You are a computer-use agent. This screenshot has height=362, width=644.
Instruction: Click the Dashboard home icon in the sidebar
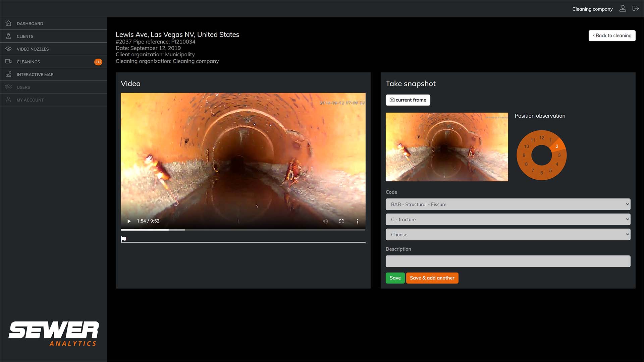coord(8,23)
